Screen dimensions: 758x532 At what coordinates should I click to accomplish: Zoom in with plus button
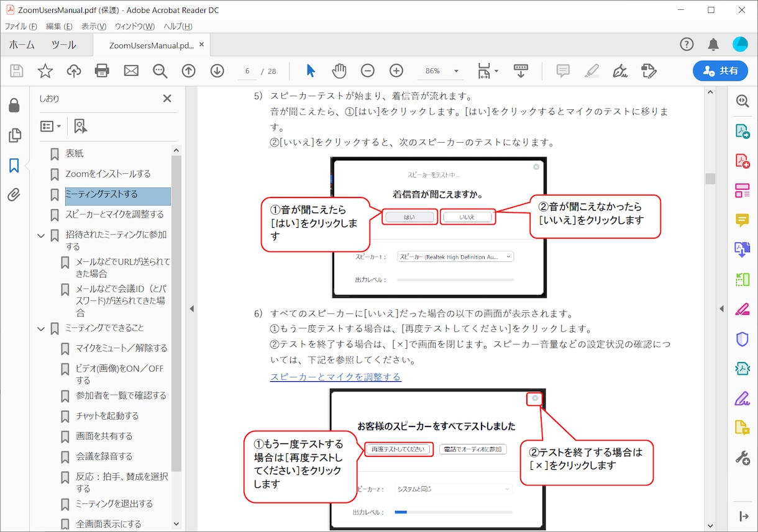point(396,71)
